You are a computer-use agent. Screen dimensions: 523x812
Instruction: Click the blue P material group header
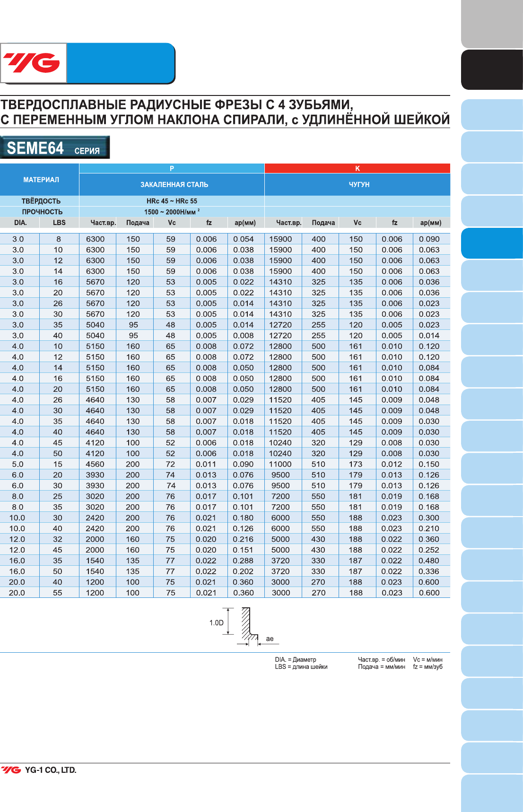coord(172,168)
